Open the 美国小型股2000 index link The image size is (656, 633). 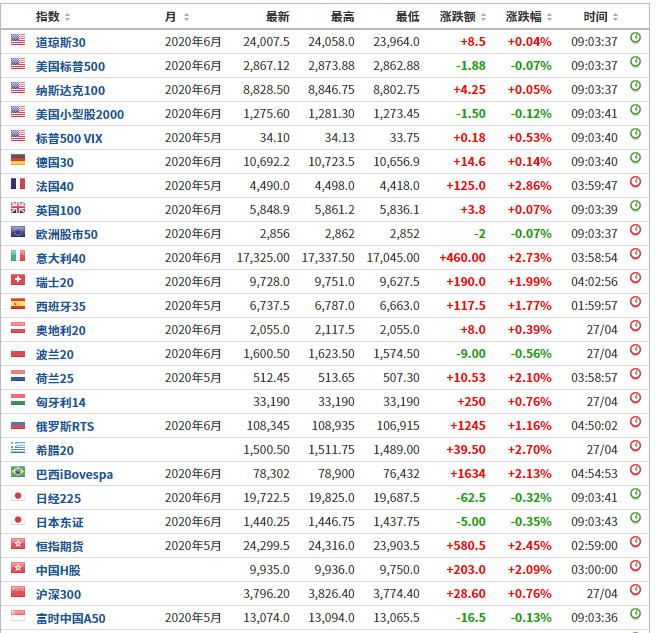[x=80, y=114]
